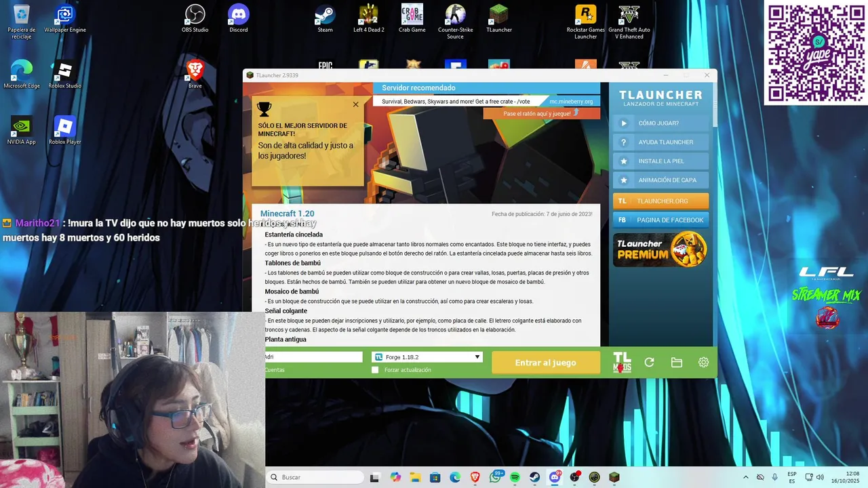
Task: Open TLauncher settings gear
Action: click(x=703, y=363)
